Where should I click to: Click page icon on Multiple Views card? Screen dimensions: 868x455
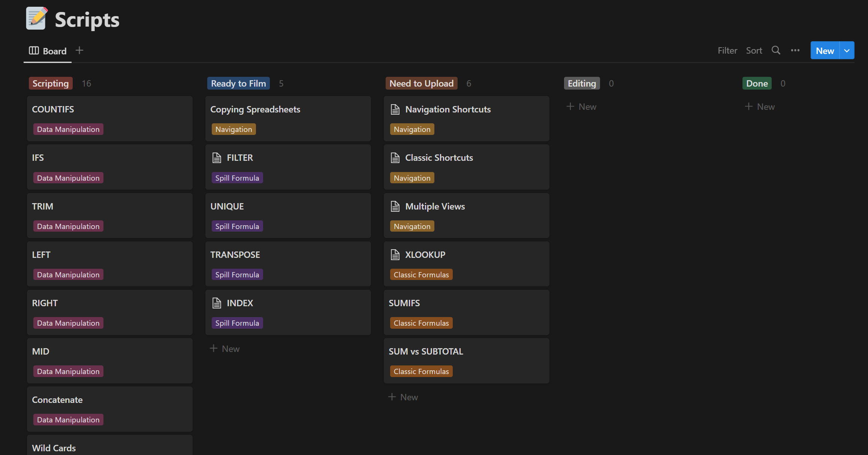(395, 207)
